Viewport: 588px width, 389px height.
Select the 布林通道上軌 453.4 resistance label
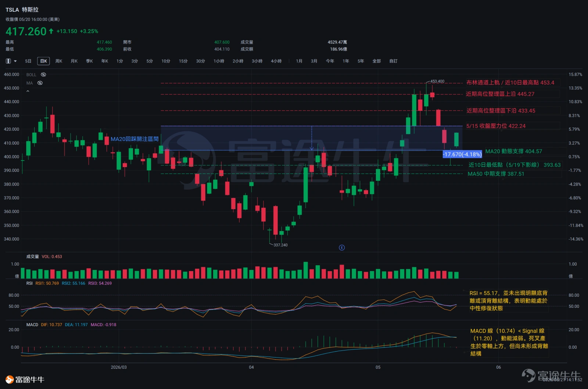point(510,83)
